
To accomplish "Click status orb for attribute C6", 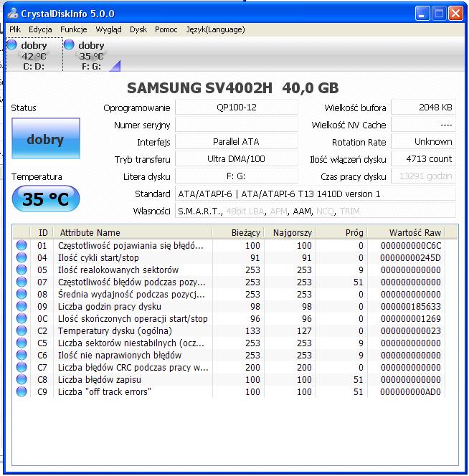I will tap(22, 355).
